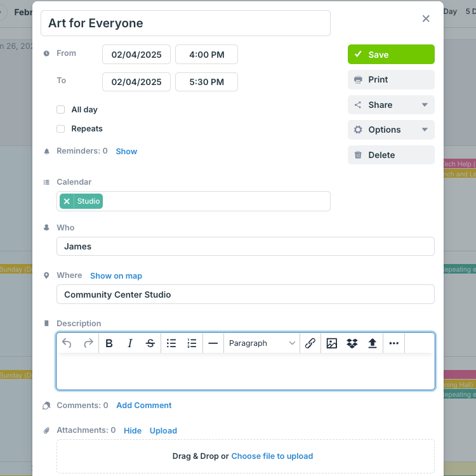This screenshot has width=476, height=476.
Task: Expand the Options dropdown
Action: tap(391, 129)
